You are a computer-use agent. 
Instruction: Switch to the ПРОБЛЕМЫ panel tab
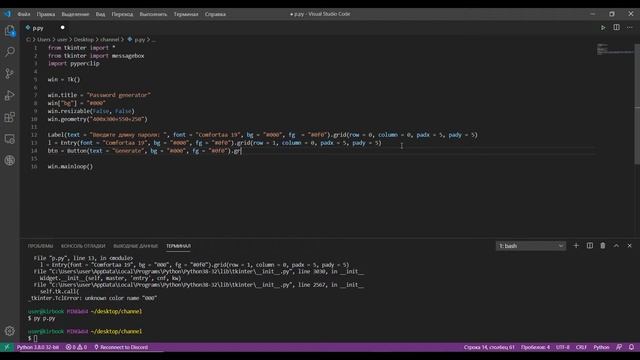pos(40,246)
